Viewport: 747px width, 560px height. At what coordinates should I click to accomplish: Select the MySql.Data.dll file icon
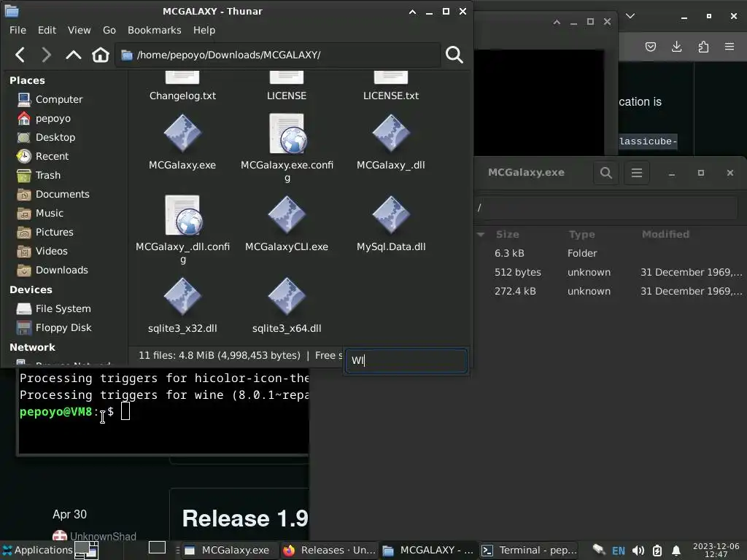(391, 215)
